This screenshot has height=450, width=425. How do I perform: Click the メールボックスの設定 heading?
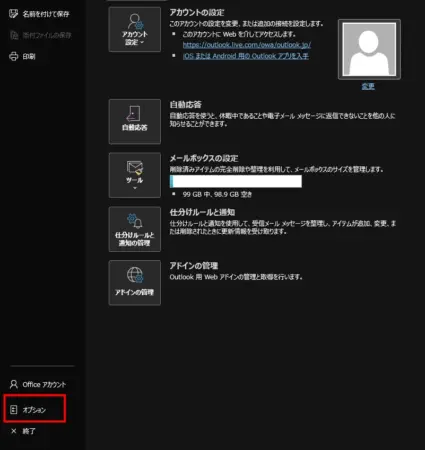204,158
